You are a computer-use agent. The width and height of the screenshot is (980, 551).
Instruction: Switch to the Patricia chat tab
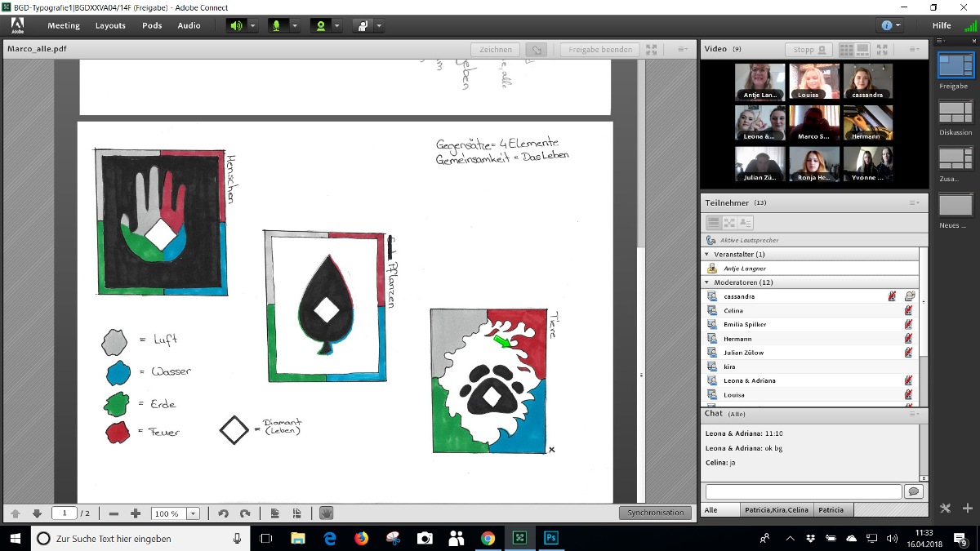831,509
